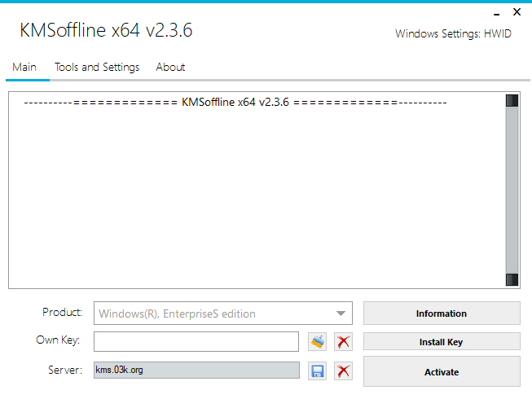Open the About tab
This screenshot has height=399, width=532.
[x=170, y=67]
